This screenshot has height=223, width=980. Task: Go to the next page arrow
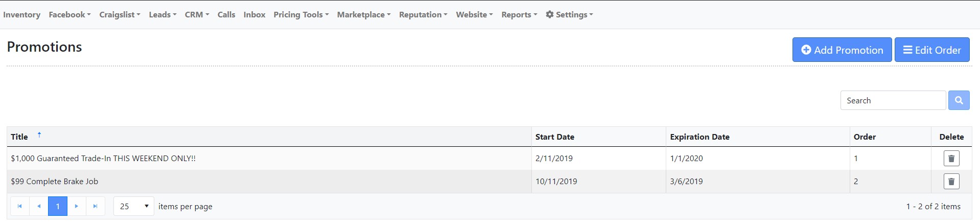pos(77,207)
